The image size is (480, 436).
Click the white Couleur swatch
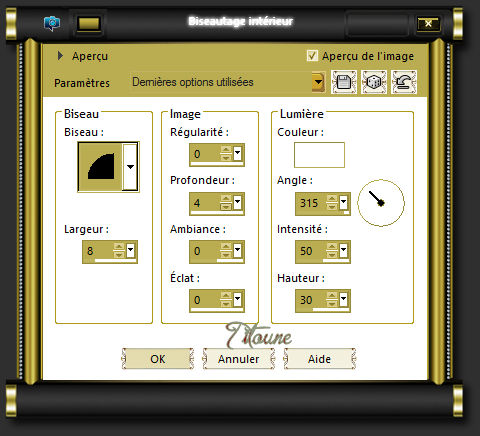point(319,155)
